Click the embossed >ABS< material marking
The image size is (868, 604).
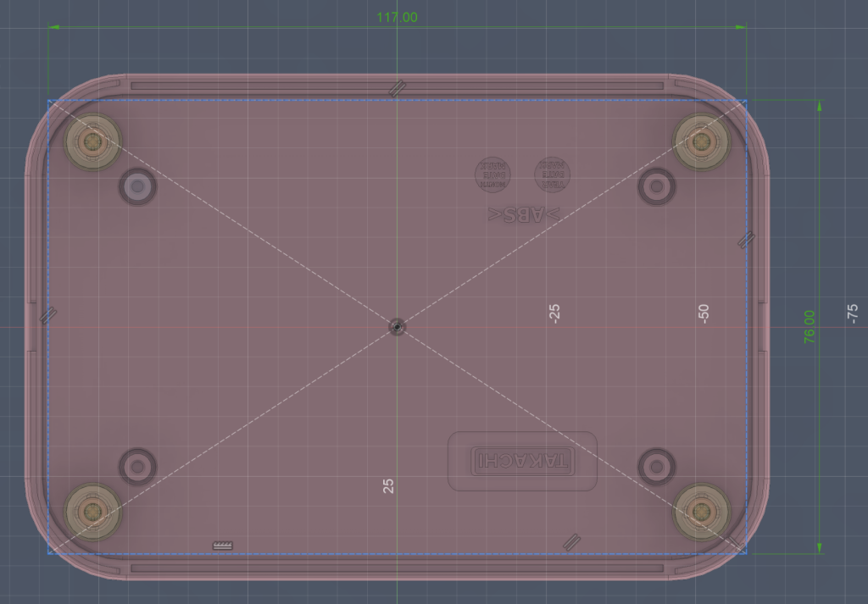click(x=524, y=214)
